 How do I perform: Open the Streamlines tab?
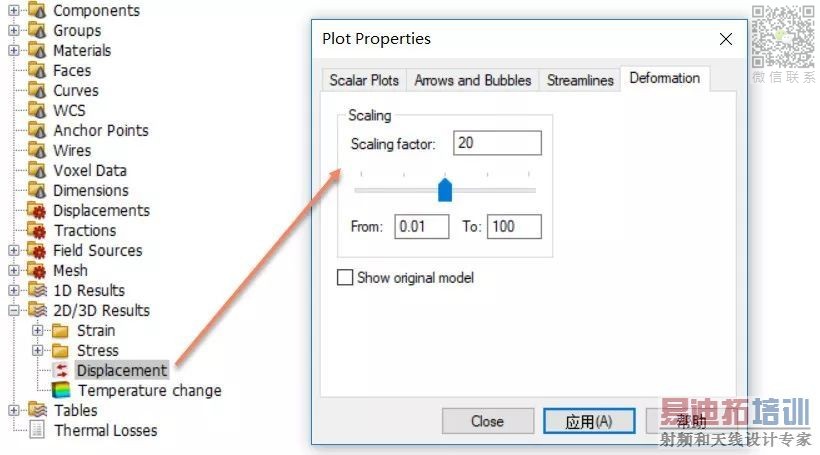click(580, 80)
